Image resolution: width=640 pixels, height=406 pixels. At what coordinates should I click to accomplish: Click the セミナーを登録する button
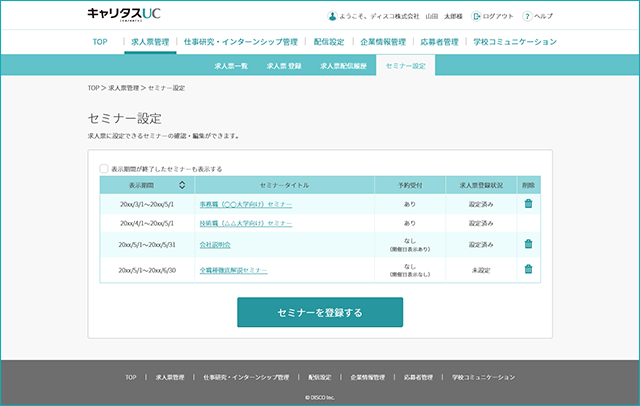320,312
